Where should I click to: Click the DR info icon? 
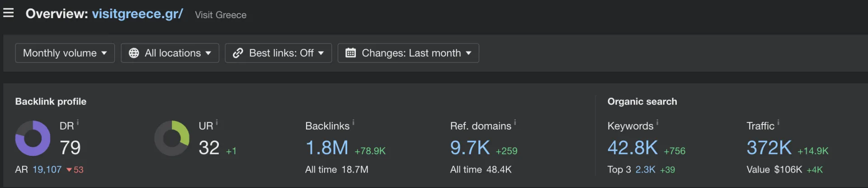coord(78,122)
